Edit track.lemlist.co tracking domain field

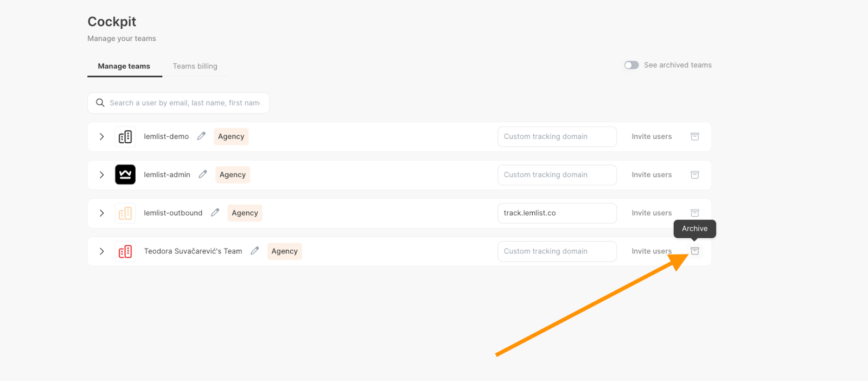557,213
